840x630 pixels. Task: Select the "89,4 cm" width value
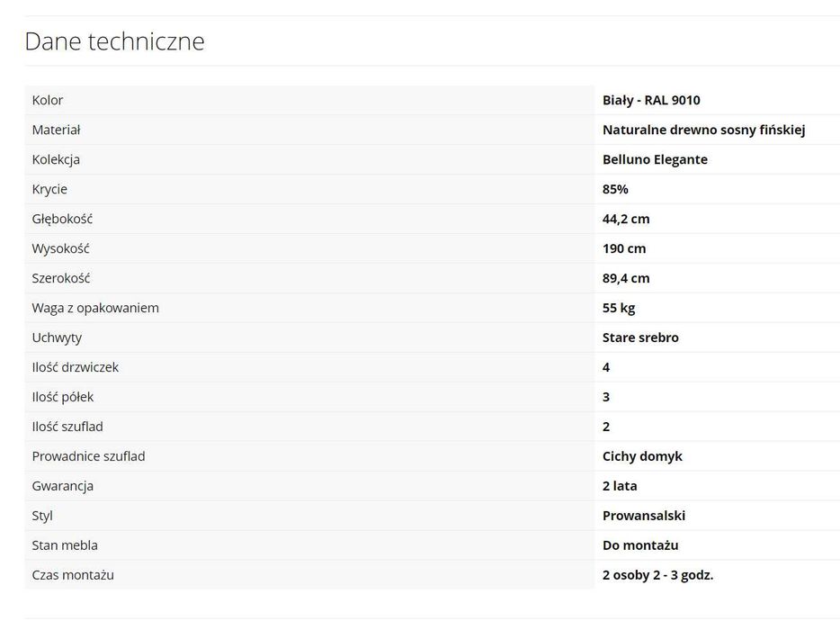pos(626,278)
